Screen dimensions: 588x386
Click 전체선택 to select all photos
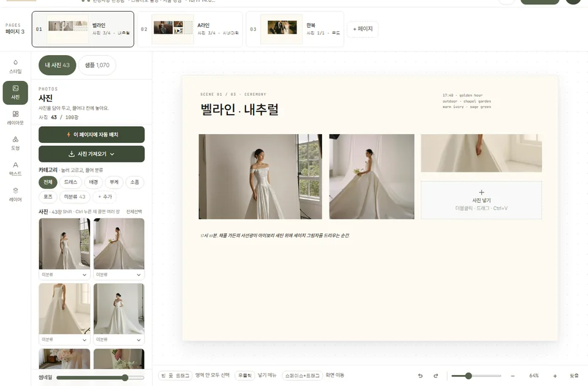tap(134, 211)
